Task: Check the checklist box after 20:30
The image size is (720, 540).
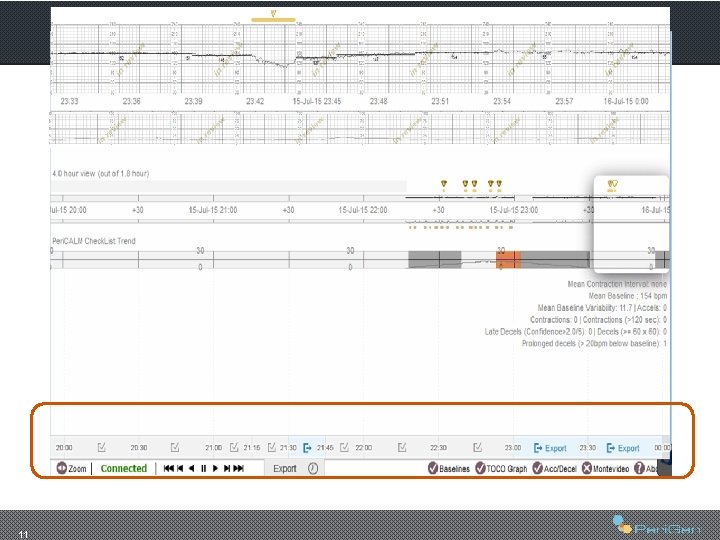Action: [x=174, y=447]
